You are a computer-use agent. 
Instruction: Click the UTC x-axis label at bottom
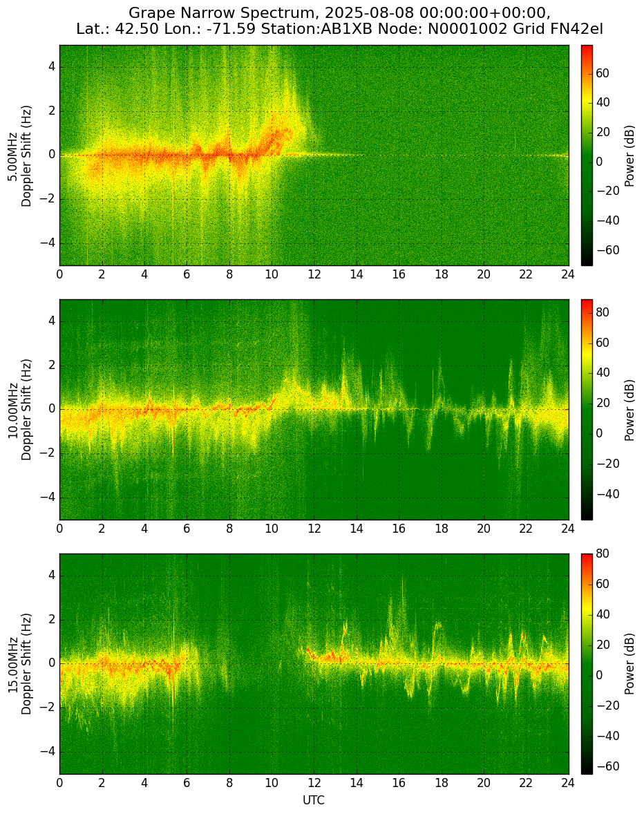tap(314, 800)
